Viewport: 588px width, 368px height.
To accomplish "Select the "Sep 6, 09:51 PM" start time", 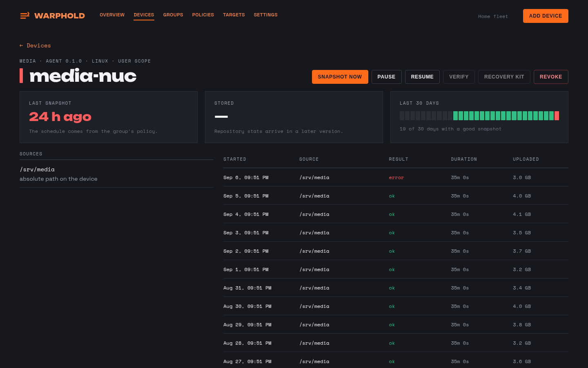I will [x=246, y=177].
